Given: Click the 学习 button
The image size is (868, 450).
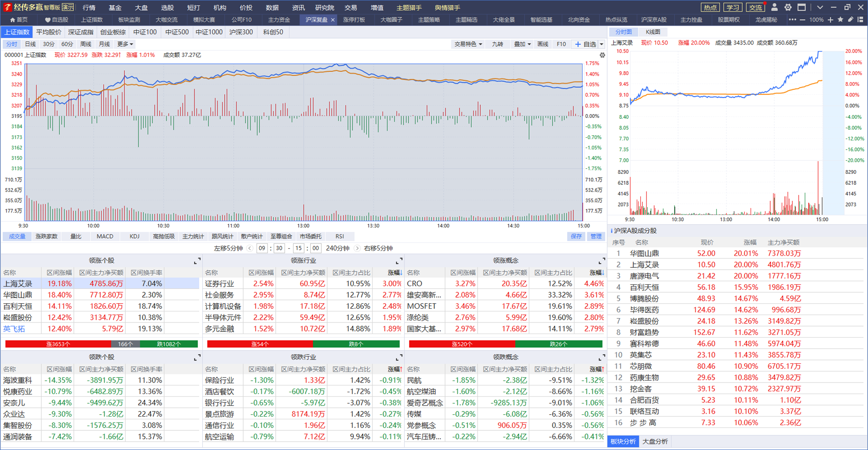Looking at the screenshot, I should [x=733, y=7].
